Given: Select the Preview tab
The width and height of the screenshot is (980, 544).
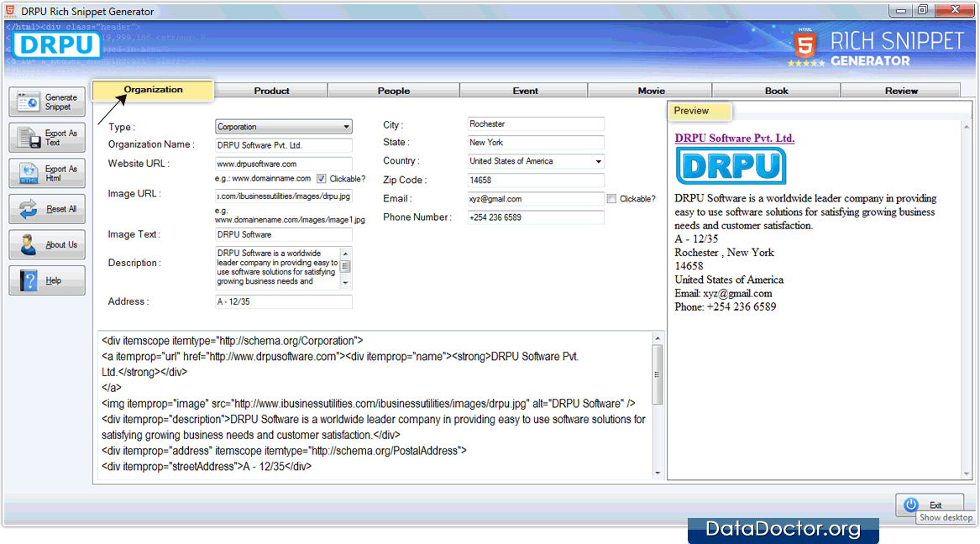Looking at the screenshot, I should 700,111.
